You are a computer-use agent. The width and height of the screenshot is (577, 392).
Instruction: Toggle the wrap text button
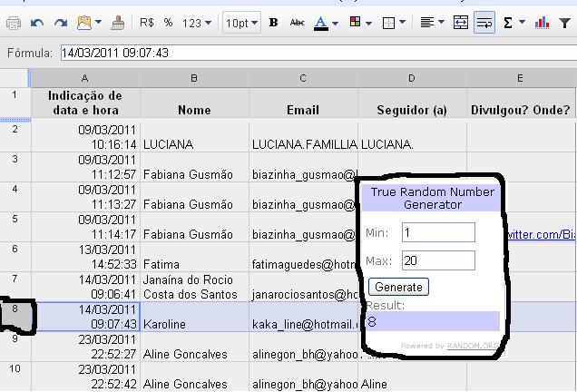click(484, 23)
